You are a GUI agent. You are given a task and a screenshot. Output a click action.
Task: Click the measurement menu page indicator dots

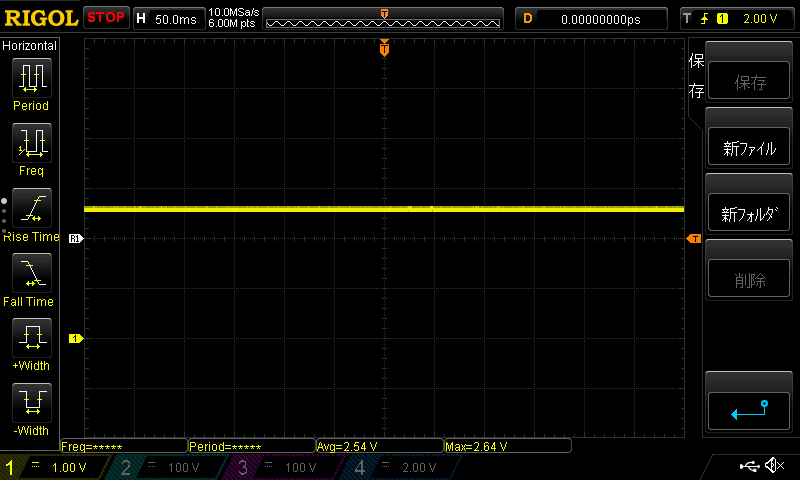(x=4, y=216)
